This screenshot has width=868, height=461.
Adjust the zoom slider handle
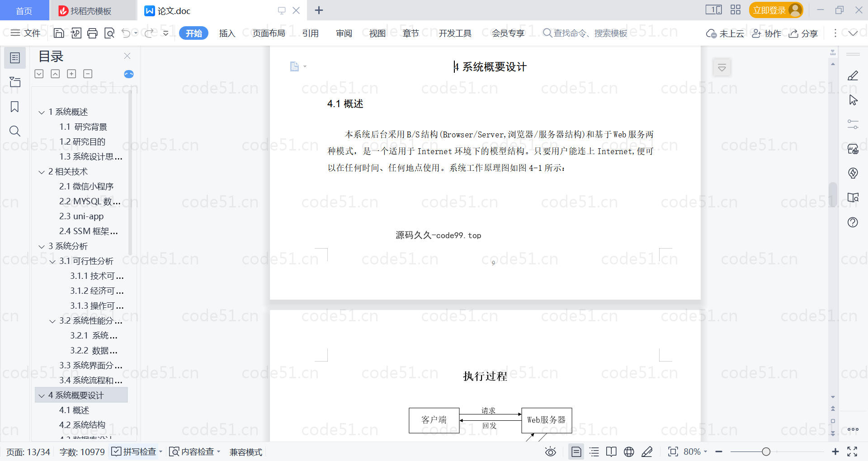(x=766, y=452)
